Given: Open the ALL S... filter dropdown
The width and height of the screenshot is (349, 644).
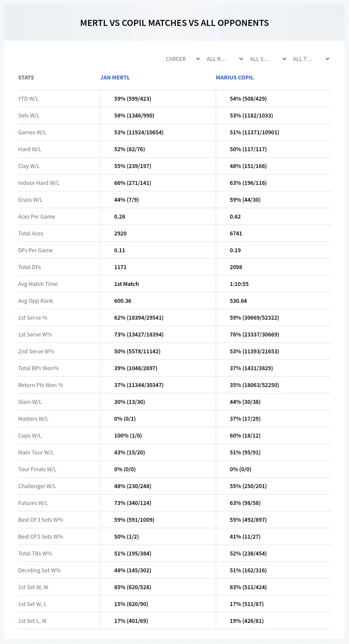Looking at the screenshot, I should point(267,59).
